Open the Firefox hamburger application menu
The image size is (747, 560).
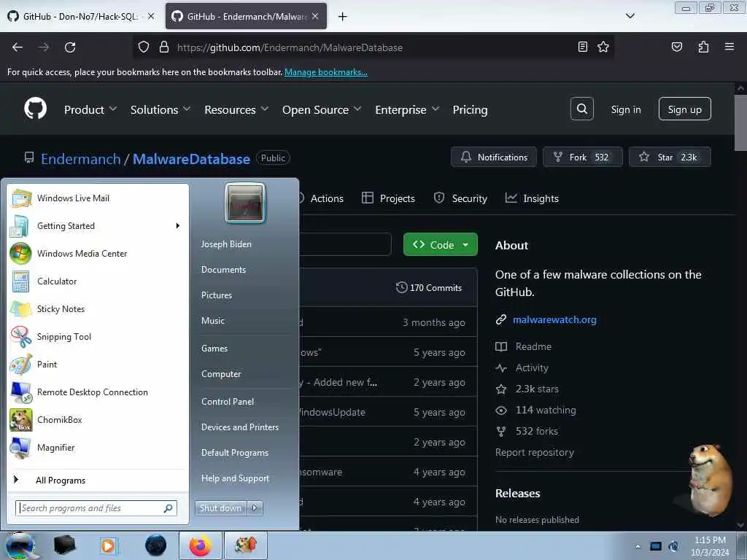[x=729, y=47]
